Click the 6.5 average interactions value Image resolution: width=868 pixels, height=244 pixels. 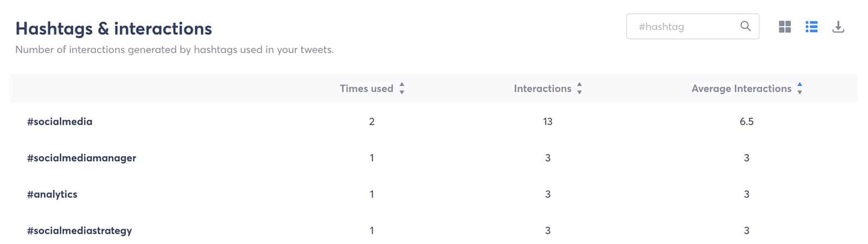click(x=746, y=121)
